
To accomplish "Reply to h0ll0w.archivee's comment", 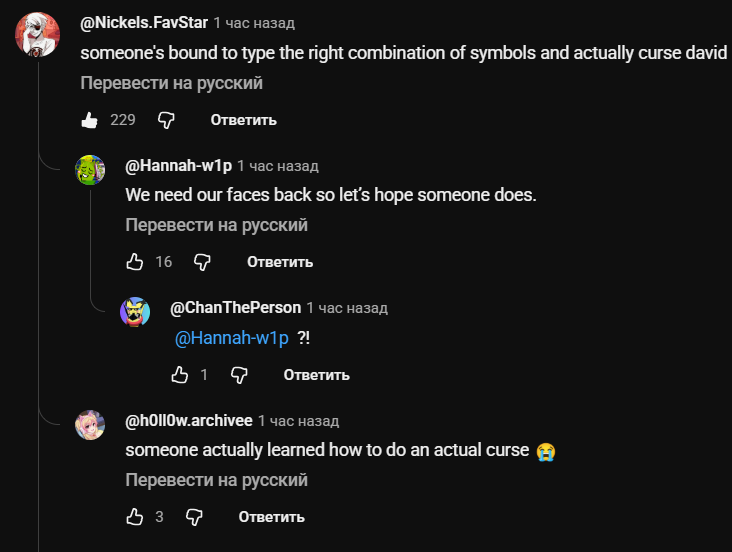I will [271, 517].
